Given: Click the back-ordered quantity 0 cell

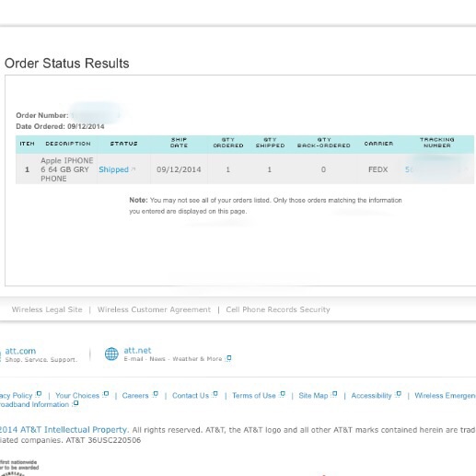Looking at the screenshot, I should click(323, 169).
